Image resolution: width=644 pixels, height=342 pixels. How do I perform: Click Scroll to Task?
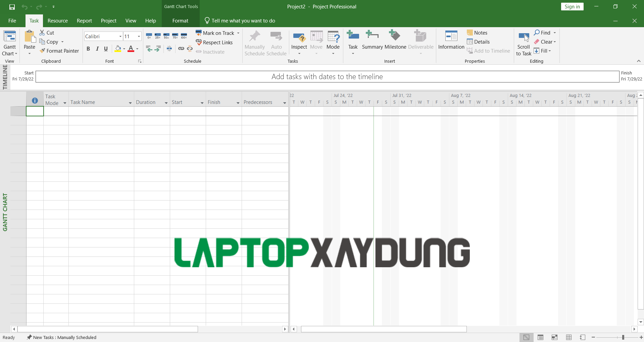(523, 44)
